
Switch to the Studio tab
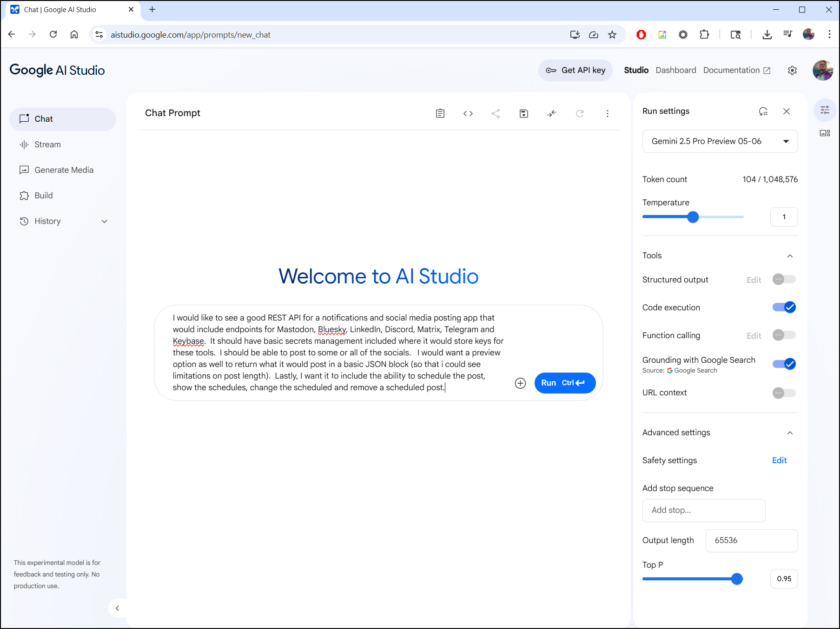(636, 70)
